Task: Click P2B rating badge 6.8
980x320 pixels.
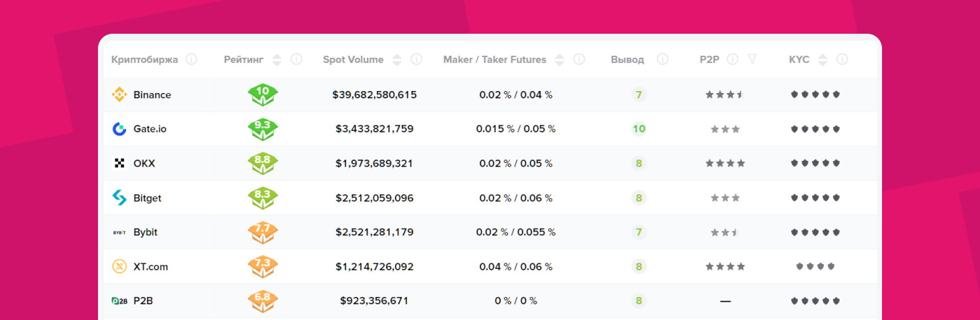Action: point(263,301)
